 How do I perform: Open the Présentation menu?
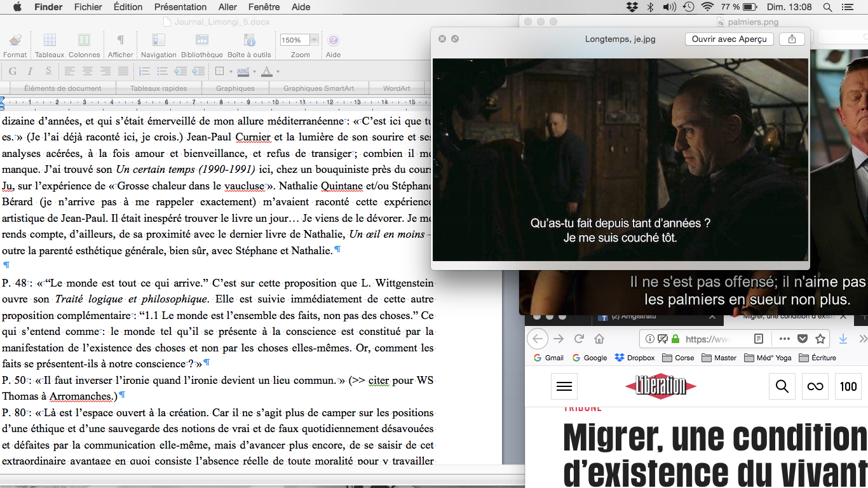click(x=180, y=7)
